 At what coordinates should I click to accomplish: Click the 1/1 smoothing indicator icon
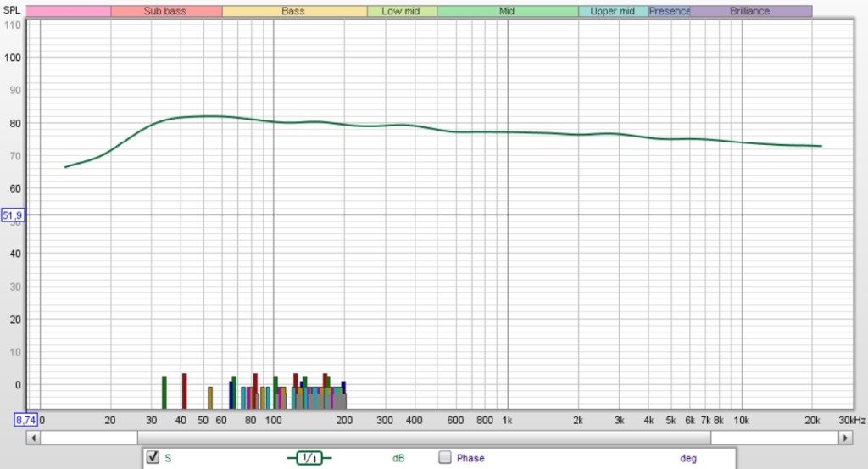click(x=309, y=458)
